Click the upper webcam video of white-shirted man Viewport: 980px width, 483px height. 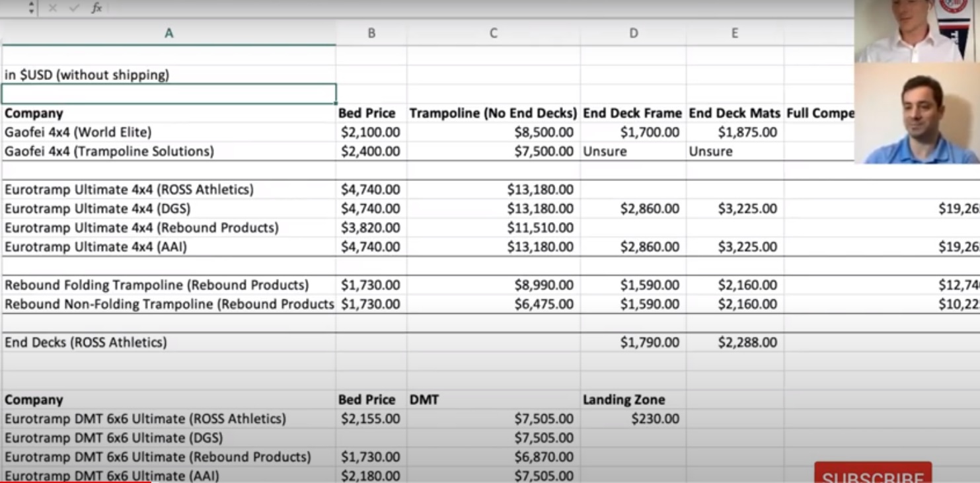point(917,31)
